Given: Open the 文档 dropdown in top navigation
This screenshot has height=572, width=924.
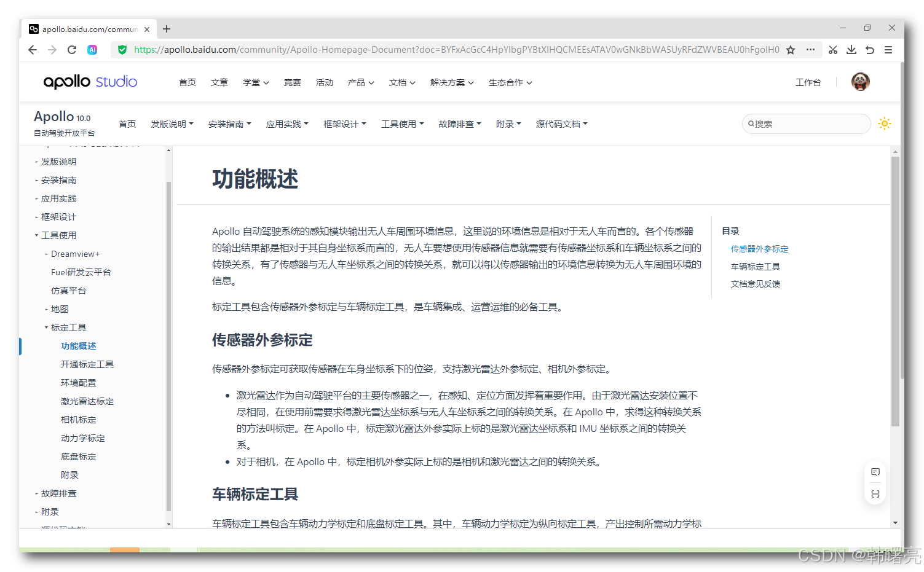Looking at the screenshot, I should 402,82.
